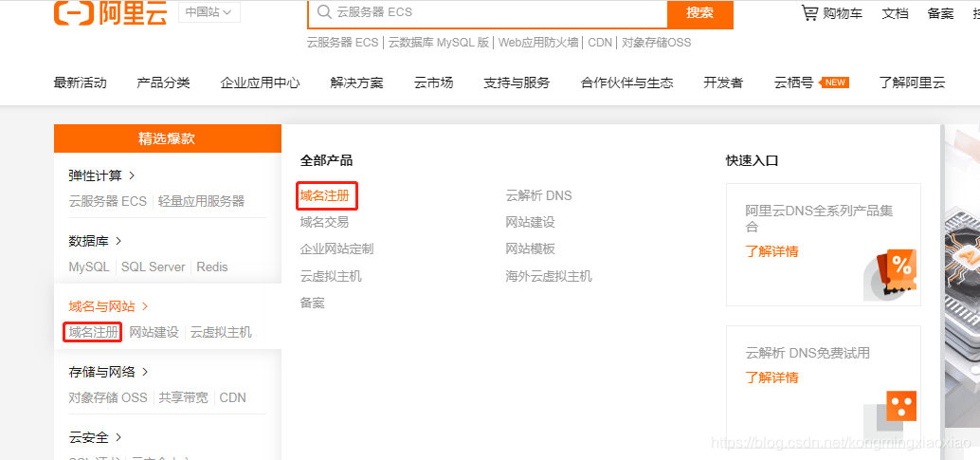Click 备案 in top bar

940,13
